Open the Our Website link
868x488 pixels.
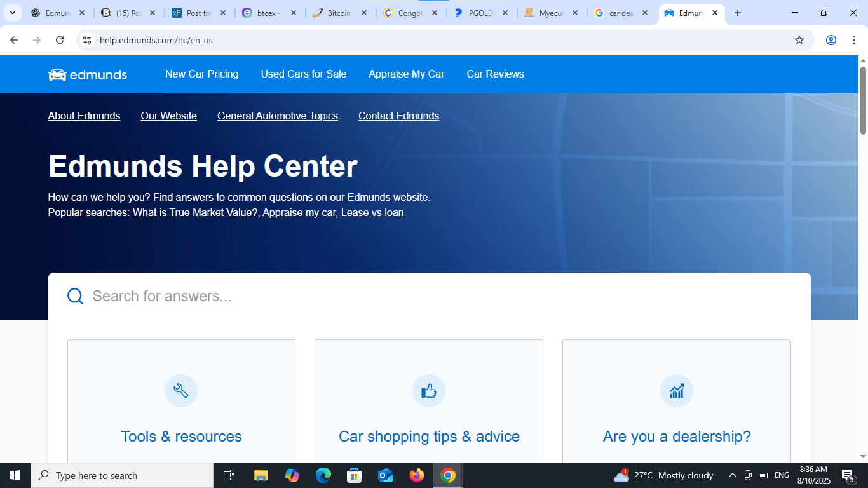pyautogui.click(x=169, y=116)
